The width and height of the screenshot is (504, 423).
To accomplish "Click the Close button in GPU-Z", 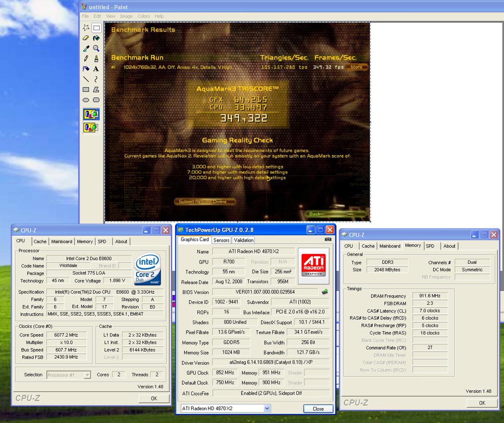I will tap(318, 408).
